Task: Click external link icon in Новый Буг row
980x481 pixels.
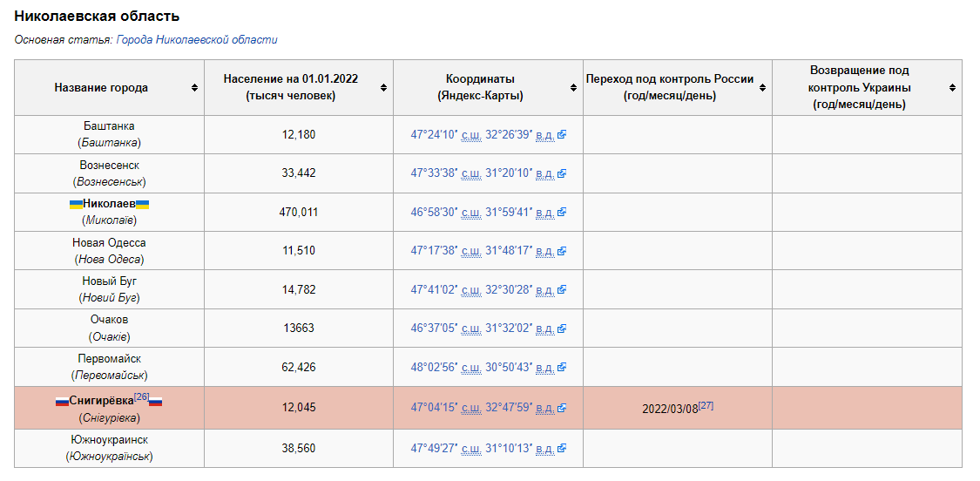Action: click(x=562, y=289)
